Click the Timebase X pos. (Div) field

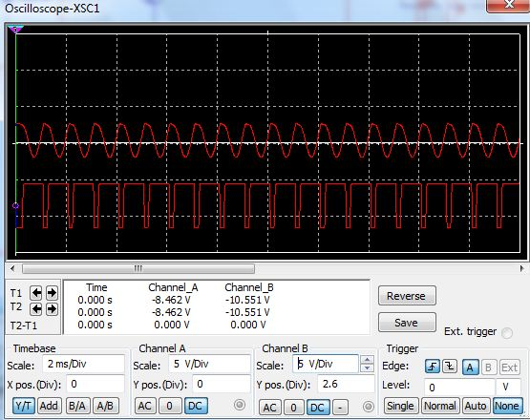pyautogui.click(x=95, y=384)
